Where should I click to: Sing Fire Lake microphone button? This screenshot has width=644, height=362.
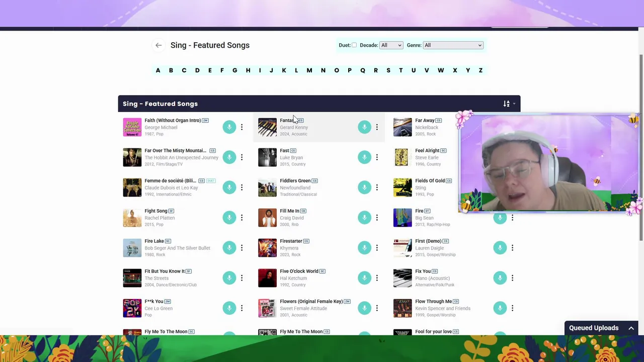coord(229,248)
